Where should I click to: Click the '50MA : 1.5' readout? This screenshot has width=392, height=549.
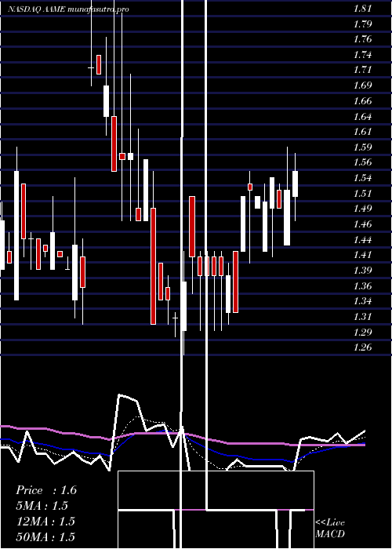click(45, 536)
